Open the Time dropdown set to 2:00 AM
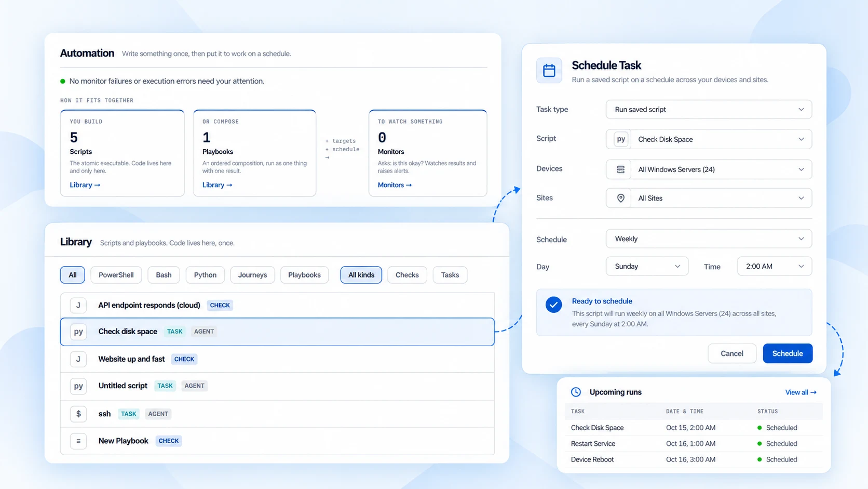 pyautogui.click(x=774, y=266)
